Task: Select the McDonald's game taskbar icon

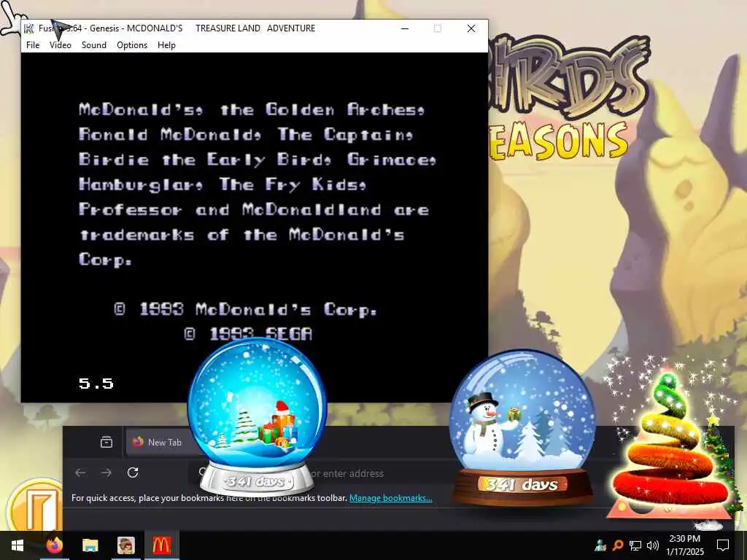Action: pyautogui.click(x=161, y=545)
